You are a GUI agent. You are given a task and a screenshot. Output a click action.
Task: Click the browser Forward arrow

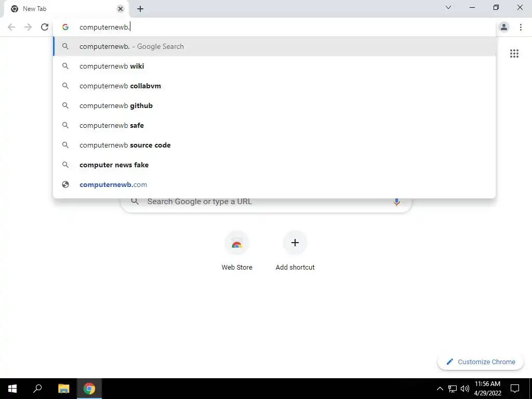28,27
